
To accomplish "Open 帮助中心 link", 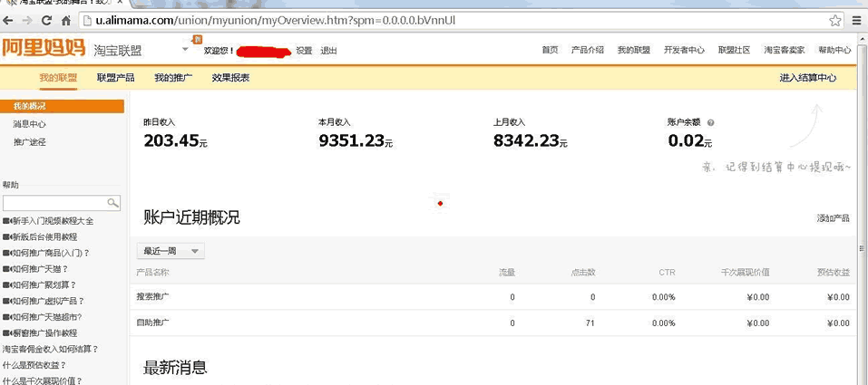I will (x=834, y=50).
